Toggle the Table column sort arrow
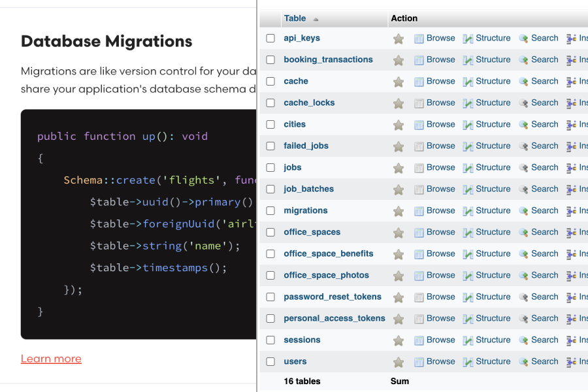 pyautogui.click(x=316, y=19)
